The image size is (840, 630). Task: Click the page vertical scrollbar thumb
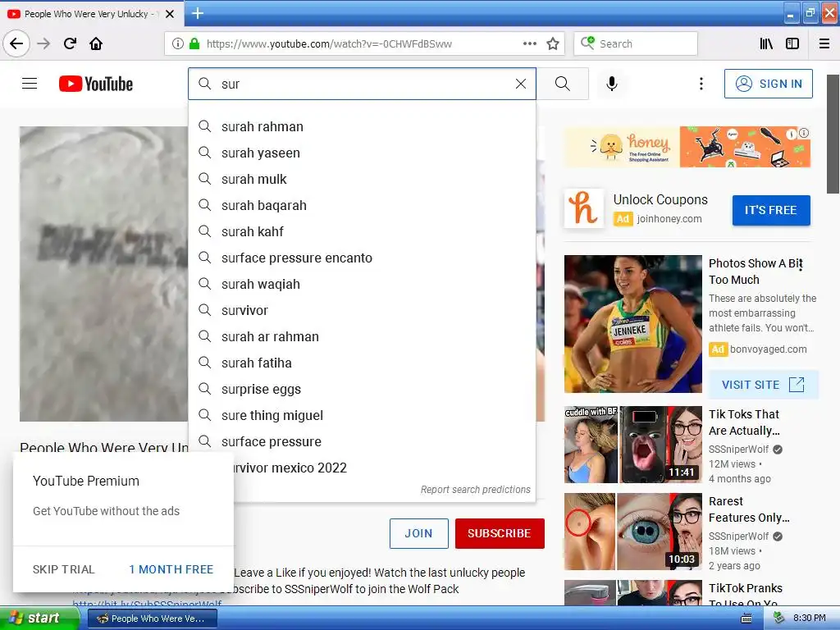coord(833,134)
